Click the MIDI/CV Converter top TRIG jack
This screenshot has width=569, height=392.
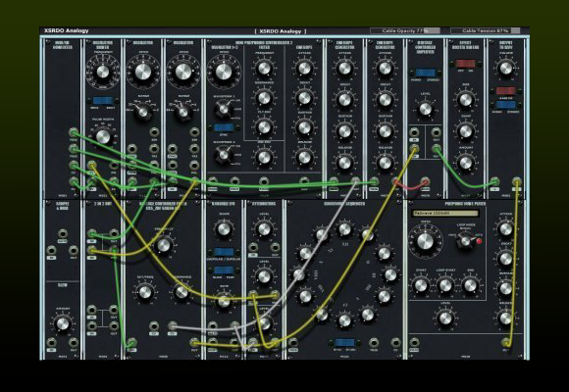click(74, 132)
